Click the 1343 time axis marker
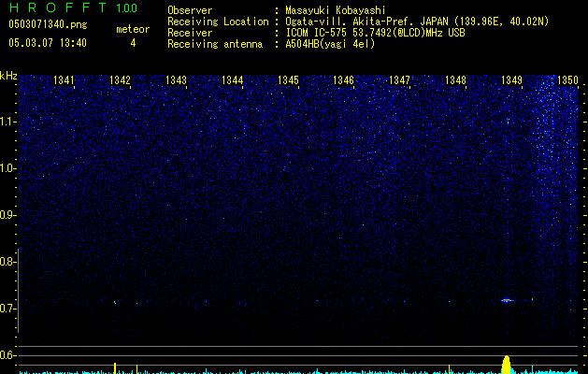 coord(176,79)
